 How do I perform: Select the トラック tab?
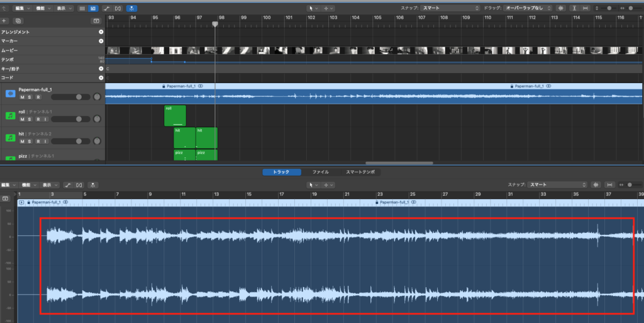tap(282, 172)
